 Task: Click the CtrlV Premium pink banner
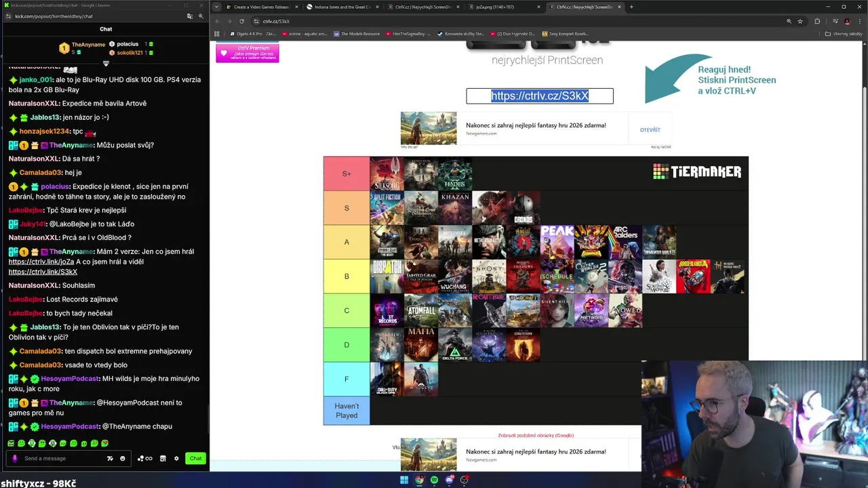(x=248, y=53)
